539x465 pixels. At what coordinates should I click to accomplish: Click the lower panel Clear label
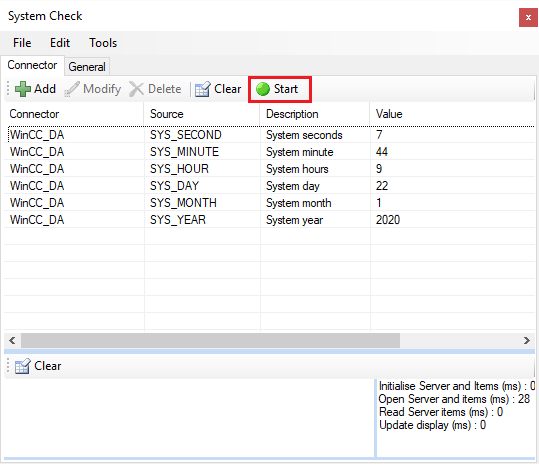coord(47,366)
